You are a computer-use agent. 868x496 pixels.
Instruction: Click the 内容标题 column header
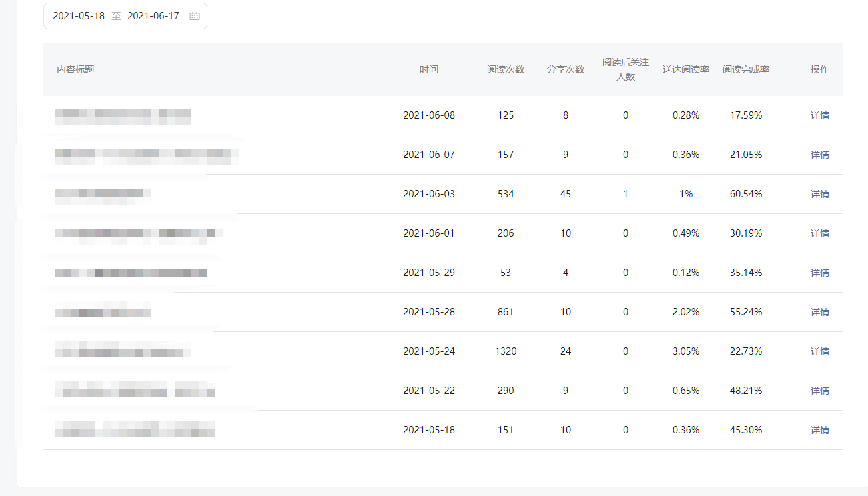[x=75, y=69]
